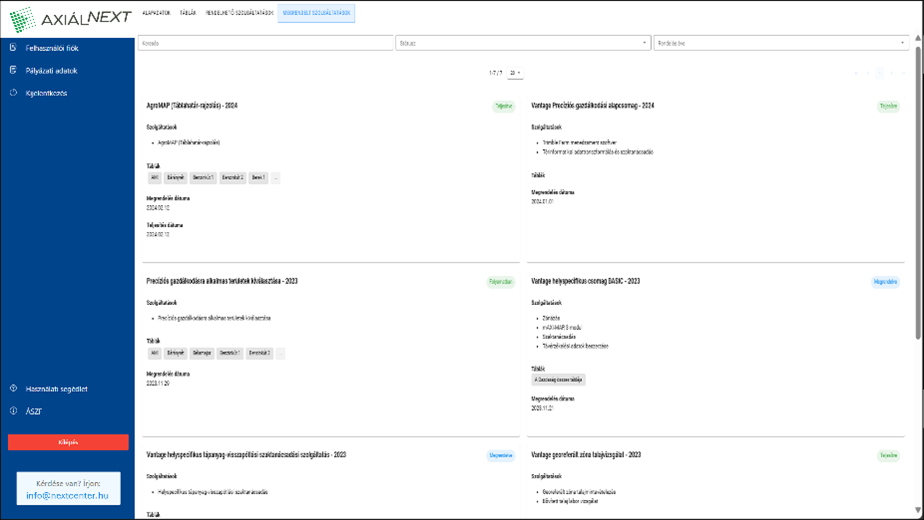Click Vantage helyspecifikus tápanyag-visszapótlási card title
924x520 pixels.
tap(246, 455)
